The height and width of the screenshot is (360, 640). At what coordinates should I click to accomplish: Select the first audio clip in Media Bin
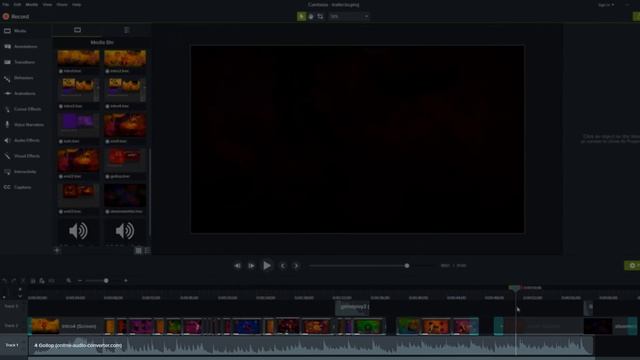pyautogui.click(x=78, y=231)
